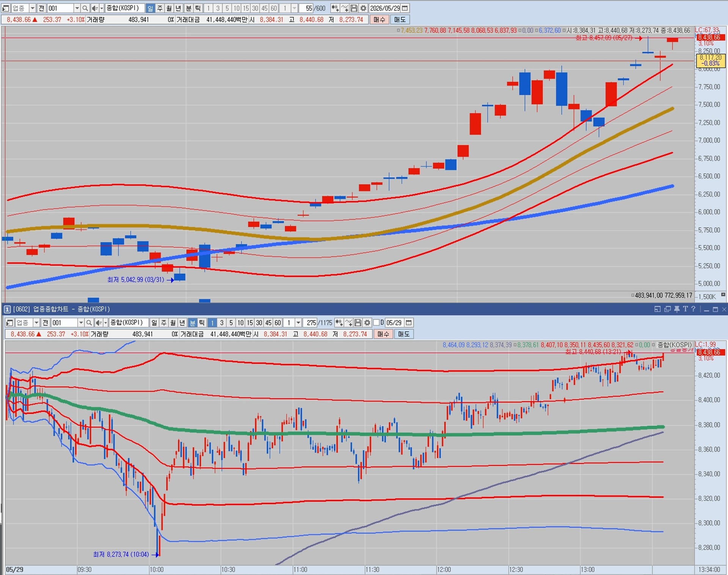The image size is (728, 575).
Task: Click the save floppy disk icon in lower chart
Action: click(x=358, y=323)
